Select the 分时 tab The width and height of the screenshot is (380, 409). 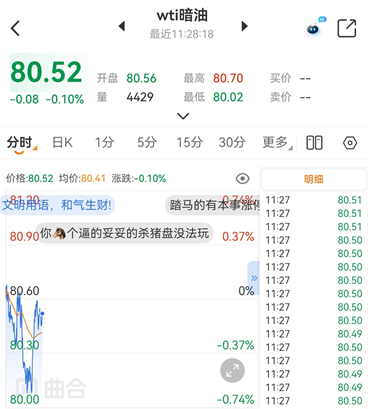click(x=19, y=143)
